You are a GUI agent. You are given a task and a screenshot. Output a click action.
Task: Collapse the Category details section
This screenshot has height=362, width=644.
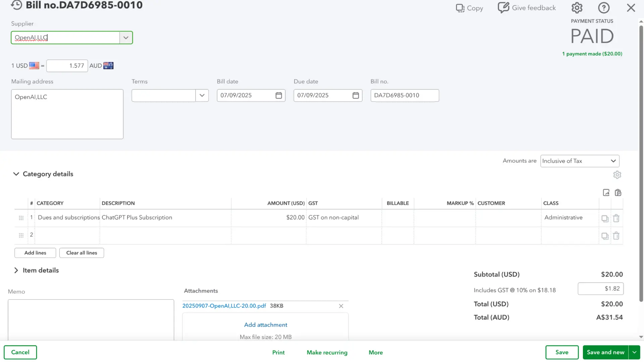coord(16,174)
